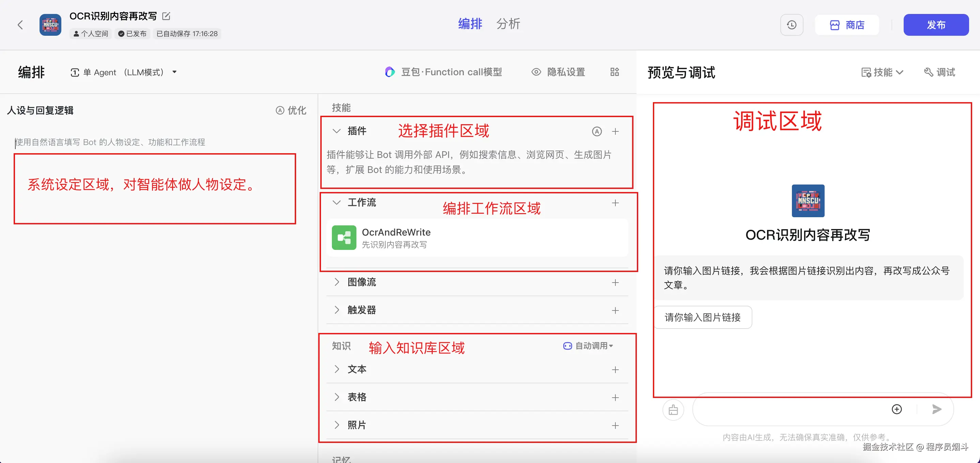Click the back arrow icon

coord(20,25)
